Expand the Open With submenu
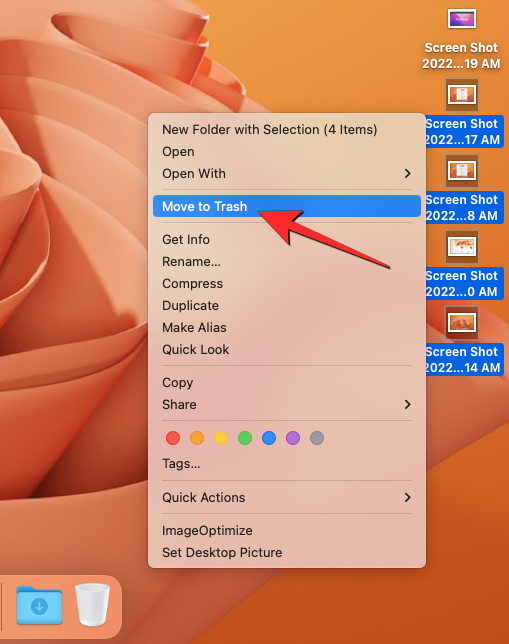Viewport: 509px width, 644px height. [287, 173]
